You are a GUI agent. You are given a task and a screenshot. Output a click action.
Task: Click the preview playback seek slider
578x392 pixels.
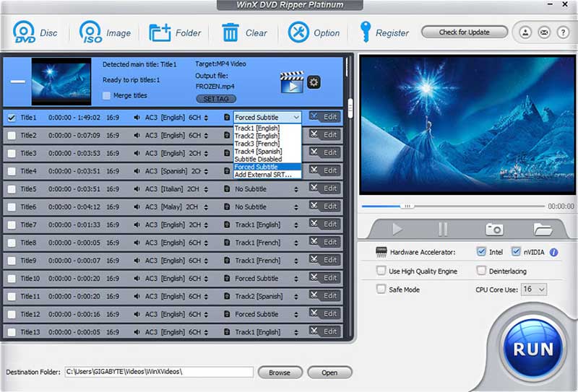coord(407,206)
